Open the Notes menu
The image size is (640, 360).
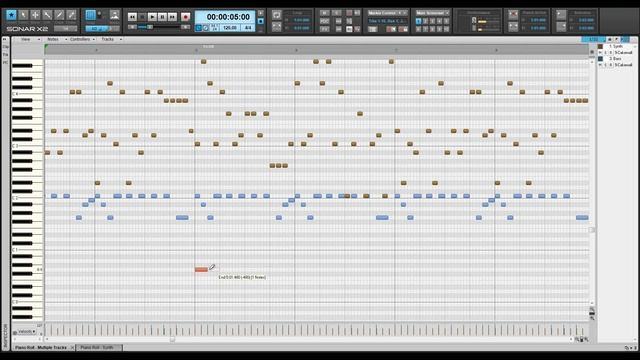click(53, 39)
